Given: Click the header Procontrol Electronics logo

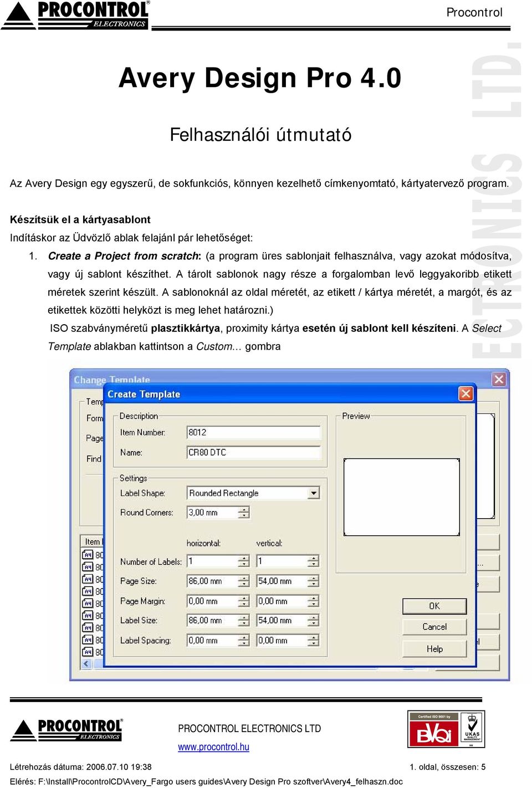Looking at the screenshot, I should 76,15.
